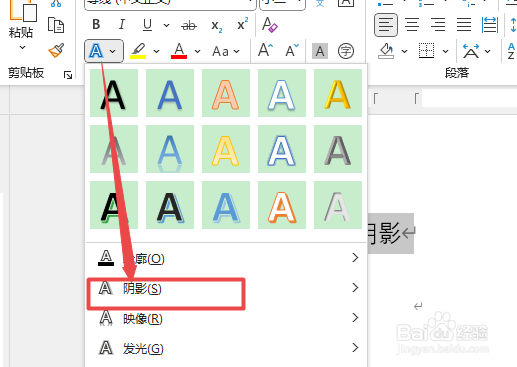517x367 pixels.
Task: Open font color dropdown arrow
Action: pyautogui.click(x=197, y=51)
